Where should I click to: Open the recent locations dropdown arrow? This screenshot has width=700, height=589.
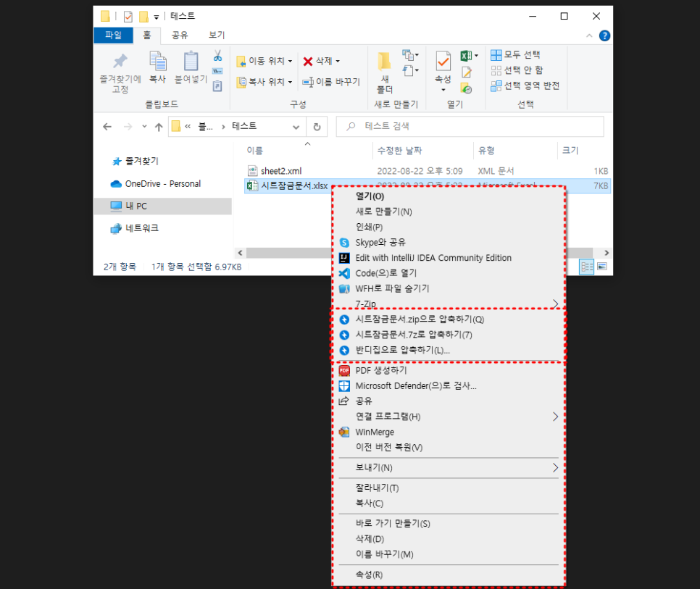pos(144,127)
